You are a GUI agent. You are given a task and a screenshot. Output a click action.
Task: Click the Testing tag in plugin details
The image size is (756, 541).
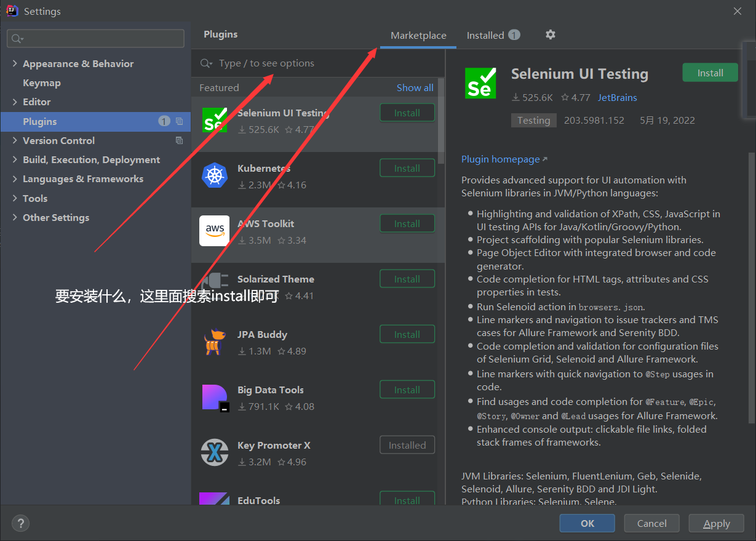[534, 120]
